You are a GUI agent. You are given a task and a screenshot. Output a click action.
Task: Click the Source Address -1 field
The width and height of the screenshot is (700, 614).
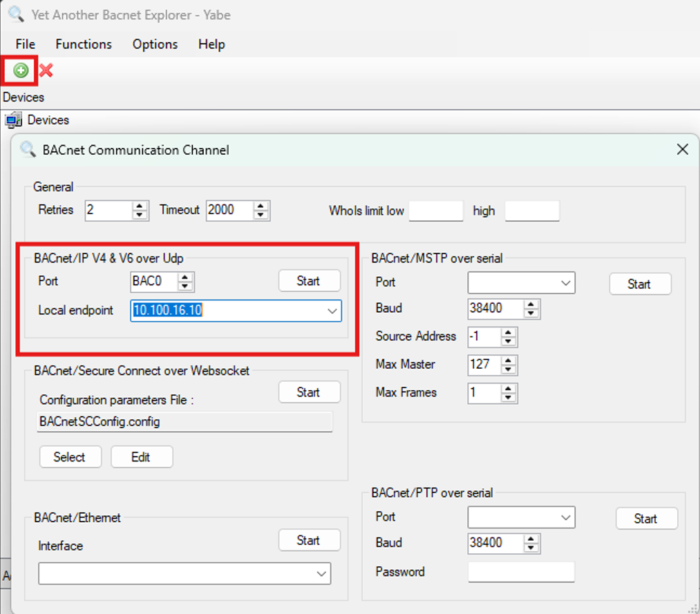[485, 337]
